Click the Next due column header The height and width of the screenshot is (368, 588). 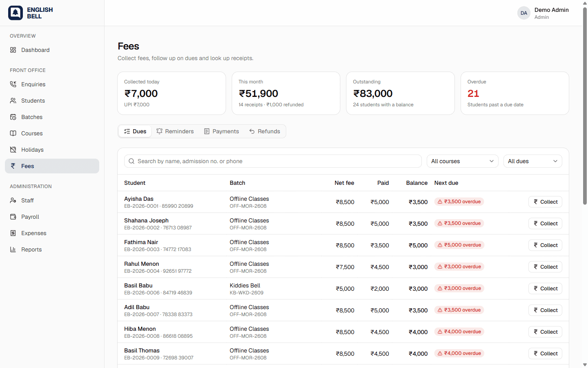(446, 183)
